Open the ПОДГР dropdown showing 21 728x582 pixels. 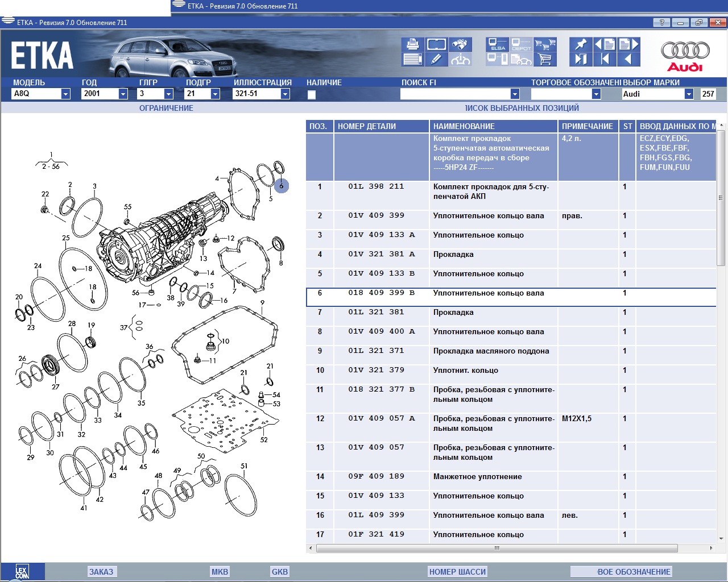(215, 94)
